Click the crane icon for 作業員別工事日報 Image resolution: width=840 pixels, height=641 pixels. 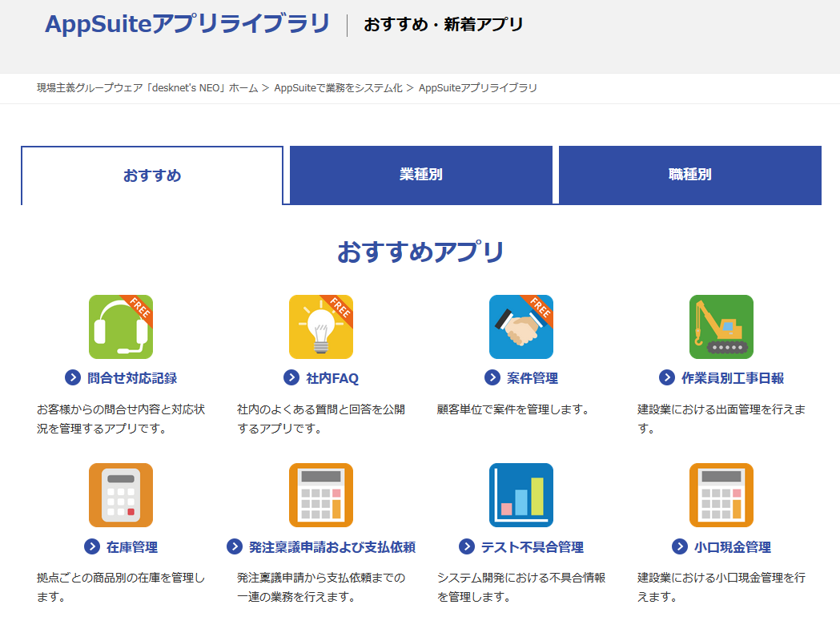[x=721, y=327]
